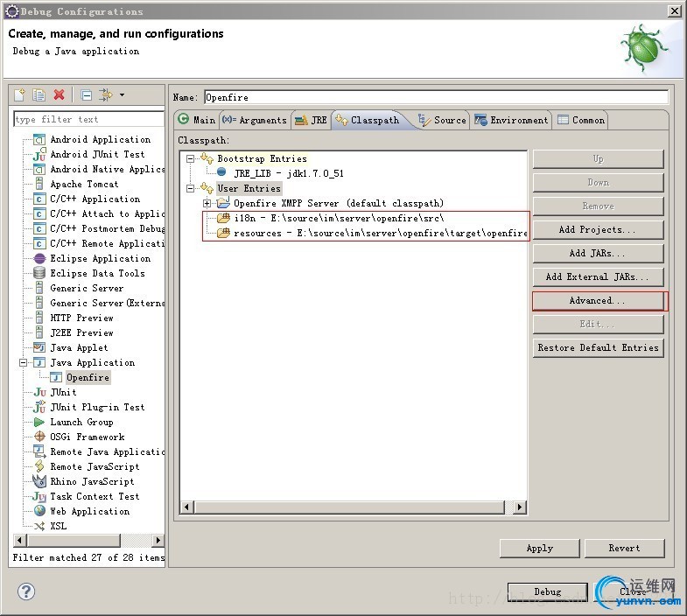The width and height of the screenshot is (687, 616).
Task: Click the Remote JavaScript icon
Action: click(x=39, y=466)
